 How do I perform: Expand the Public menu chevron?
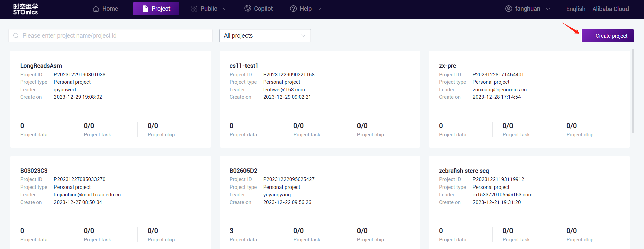225,9
